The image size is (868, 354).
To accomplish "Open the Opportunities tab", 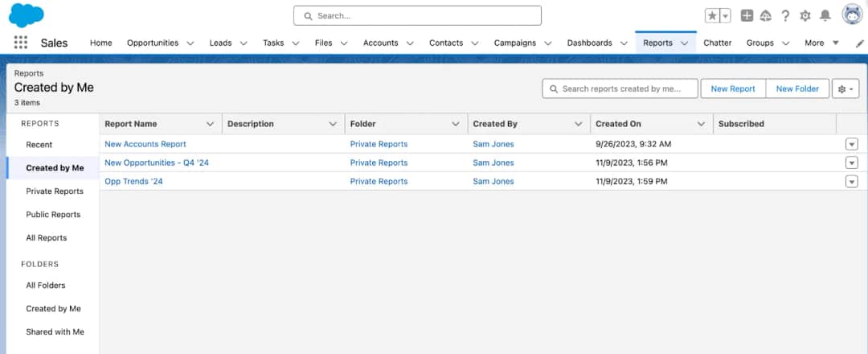I will tap(153, 43).
